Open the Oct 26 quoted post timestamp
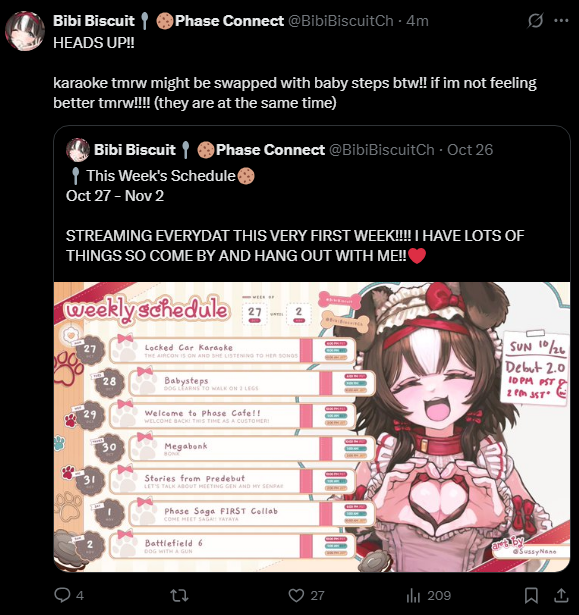Image resolution: width=579 pixels, height=615 pixels. click(x=470, y=150)
